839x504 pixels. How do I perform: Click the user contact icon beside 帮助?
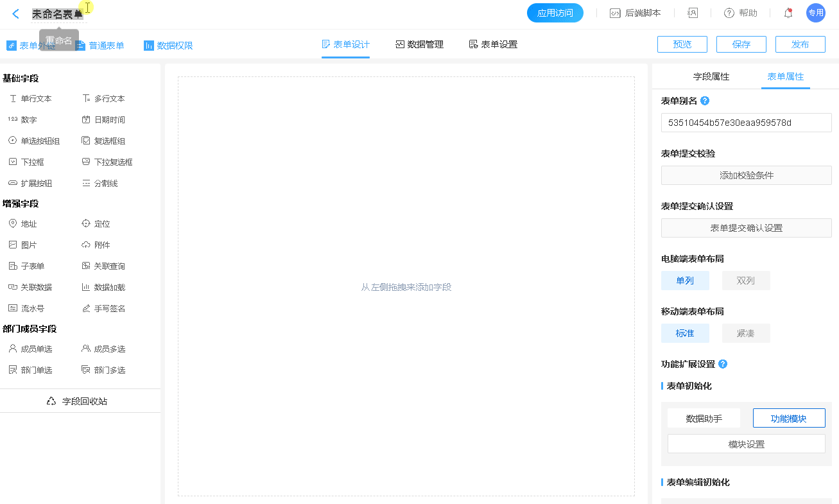[x=693, y=13]
